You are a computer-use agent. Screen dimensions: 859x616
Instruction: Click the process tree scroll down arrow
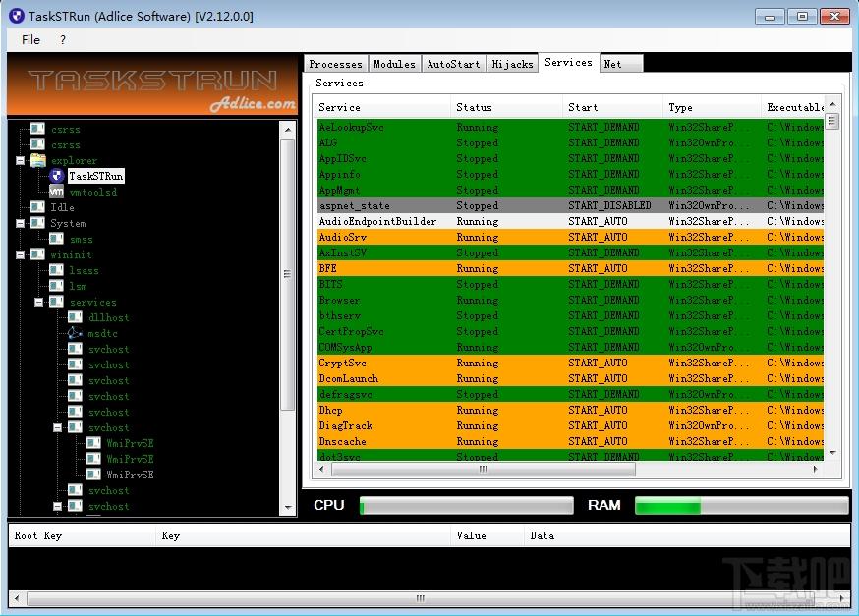point(288,507)
